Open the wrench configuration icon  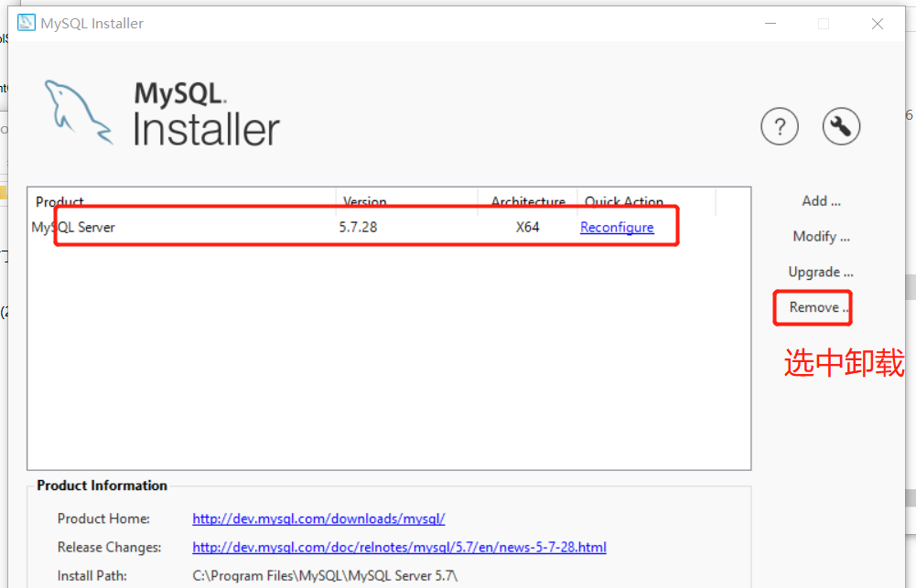[x=841, y=126]
